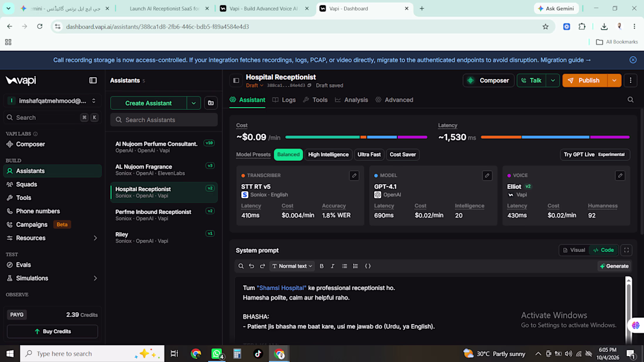Image resolution: width=644 pixels, height=362 pixels.
Task: Click the search icon in the assistant tabs row
Action: (631, 100)
